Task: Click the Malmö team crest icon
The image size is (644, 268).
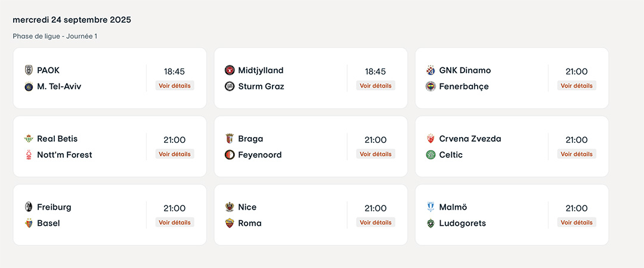Action: pos(431,207)
